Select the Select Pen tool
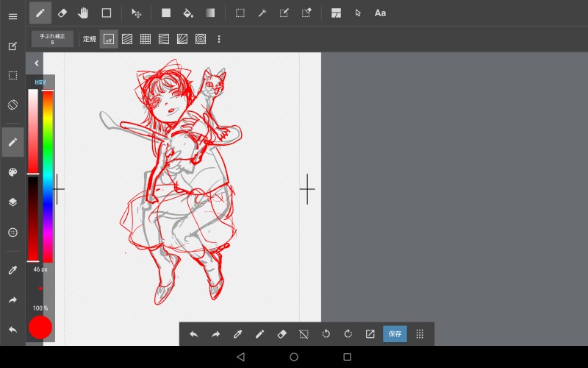This screenshot has width=588, height=368. [284, 13]
